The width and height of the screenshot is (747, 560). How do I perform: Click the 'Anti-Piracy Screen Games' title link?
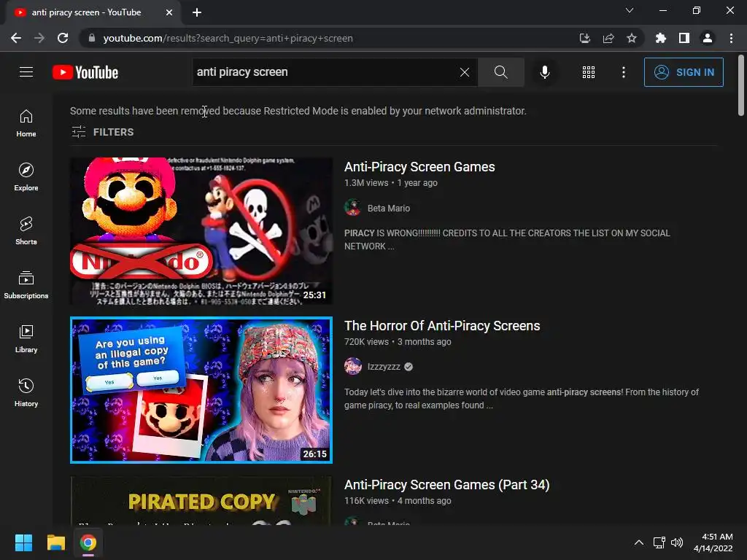419,167
